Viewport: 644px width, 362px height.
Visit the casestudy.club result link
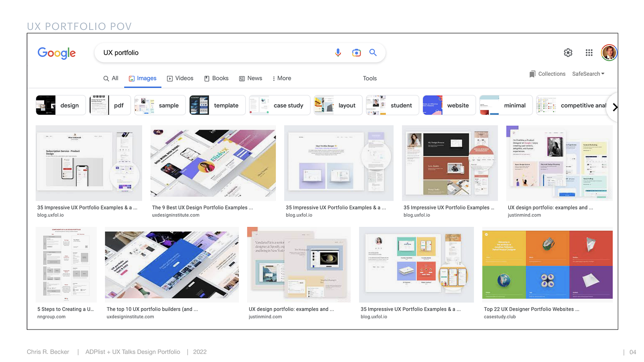501,317
